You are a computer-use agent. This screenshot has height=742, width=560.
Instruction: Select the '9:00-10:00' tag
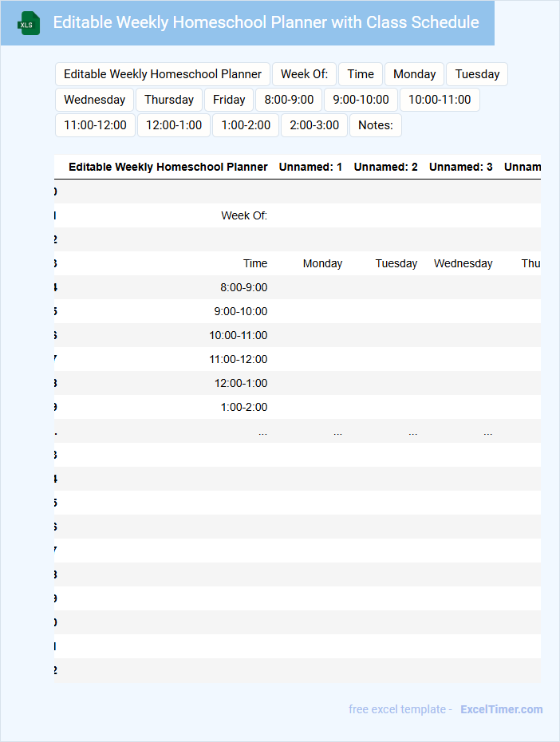click(x=361, y=100)
